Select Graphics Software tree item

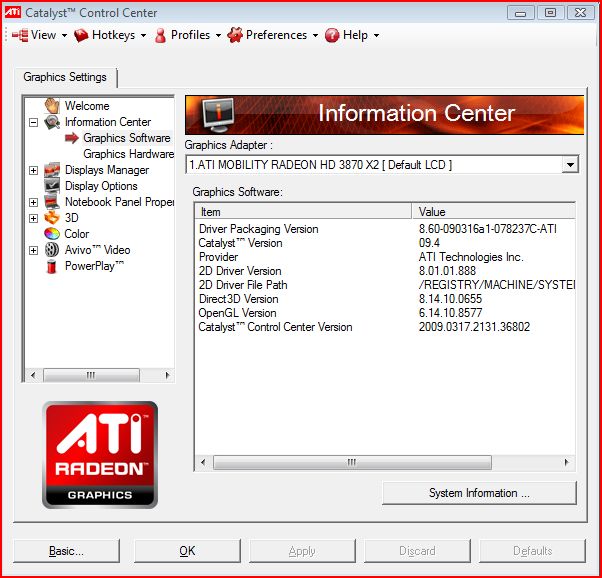[127, 138]
